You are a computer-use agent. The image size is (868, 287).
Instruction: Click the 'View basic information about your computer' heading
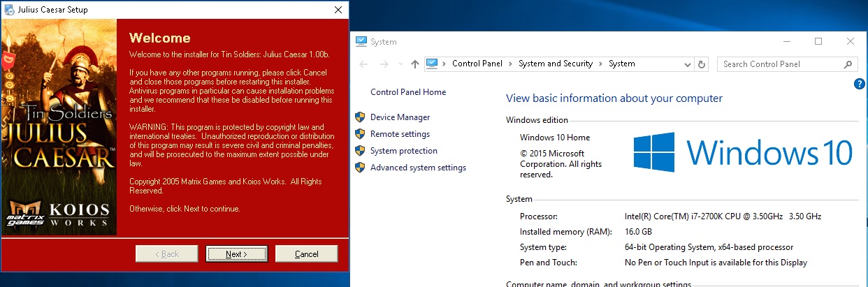point(614,98)
